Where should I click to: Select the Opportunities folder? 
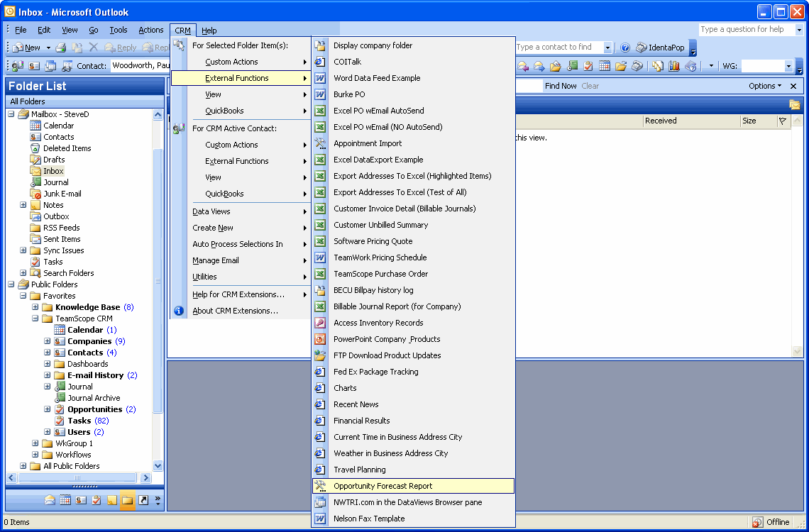coord(94,409)
